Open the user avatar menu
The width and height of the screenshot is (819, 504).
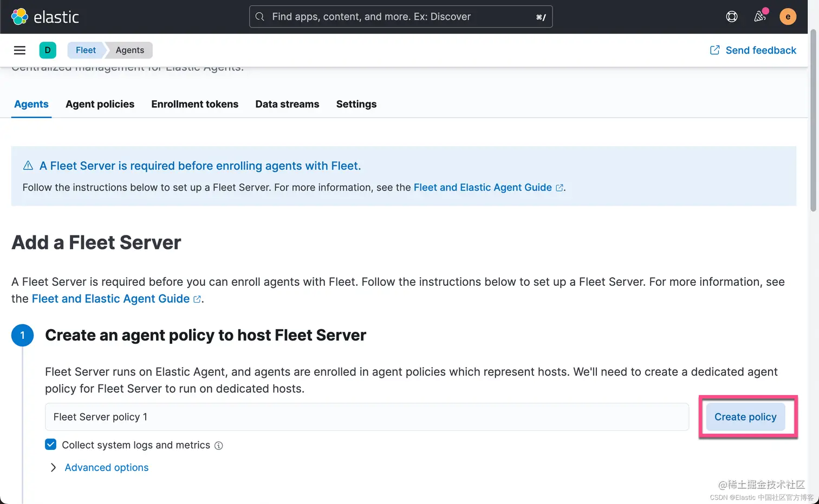point(788,17)
